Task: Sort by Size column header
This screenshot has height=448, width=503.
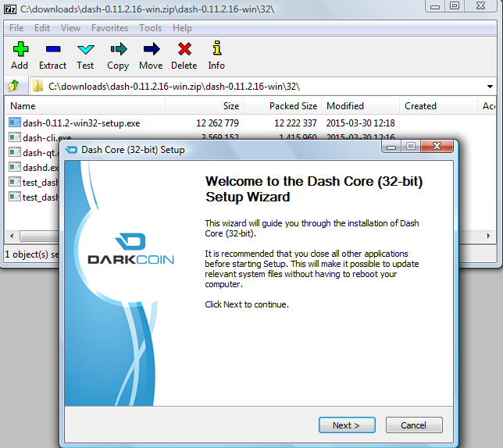Action: (x=205, y=106)
